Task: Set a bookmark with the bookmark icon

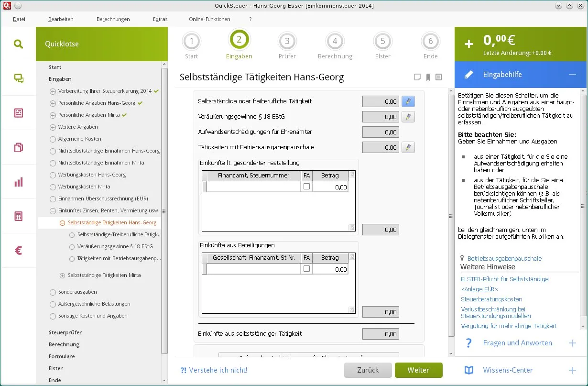Action: point(428,77)
